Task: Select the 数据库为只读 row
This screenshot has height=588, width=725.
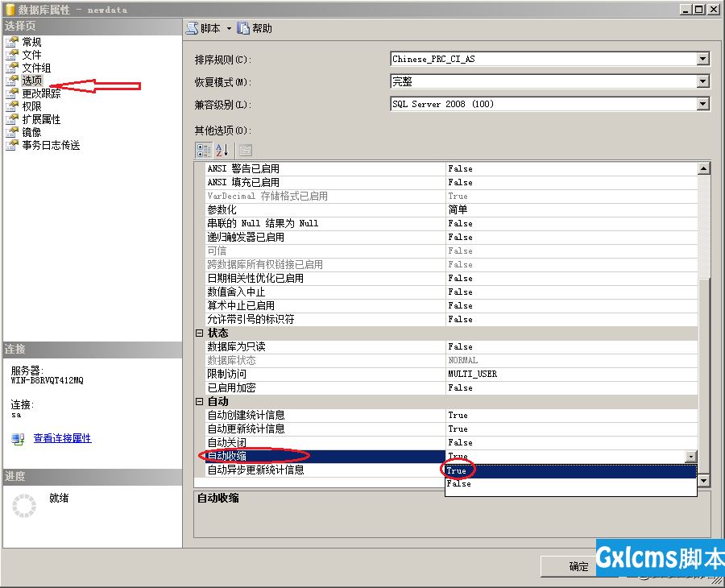Action: pyautogui.click(x=451, y=346)
